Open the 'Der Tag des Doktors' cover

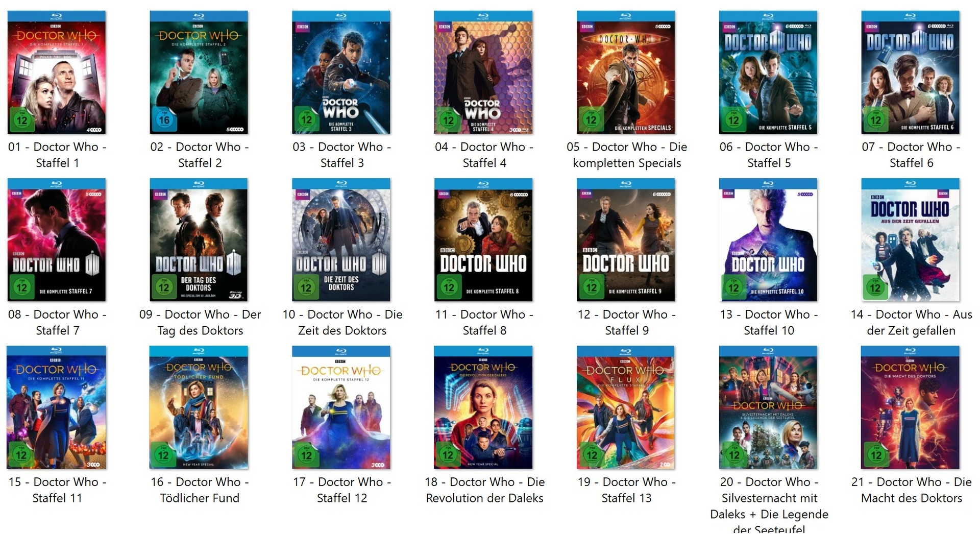(x=199, y=240)
